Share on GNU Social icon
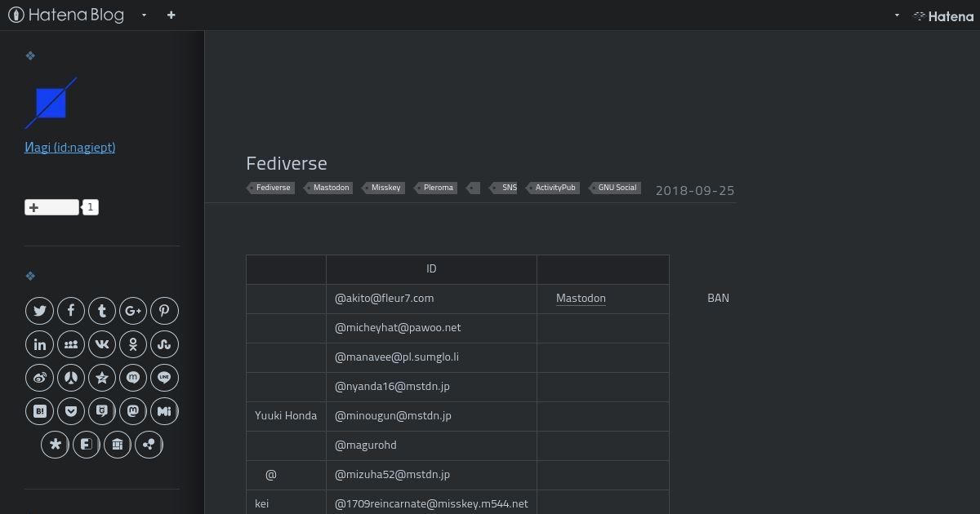The width and height of the screenshot is (980, 514). (x=102, y=411)
